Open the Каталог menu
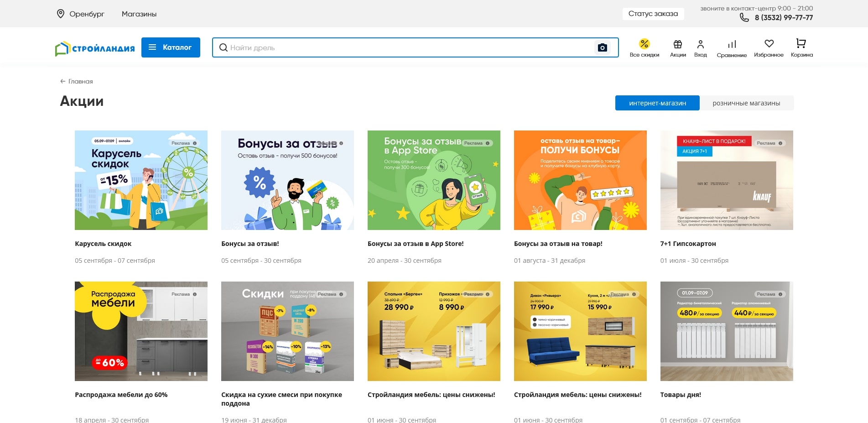Image resolution: width=868 pixels, height=423 pixels. [x=171, y=47]
